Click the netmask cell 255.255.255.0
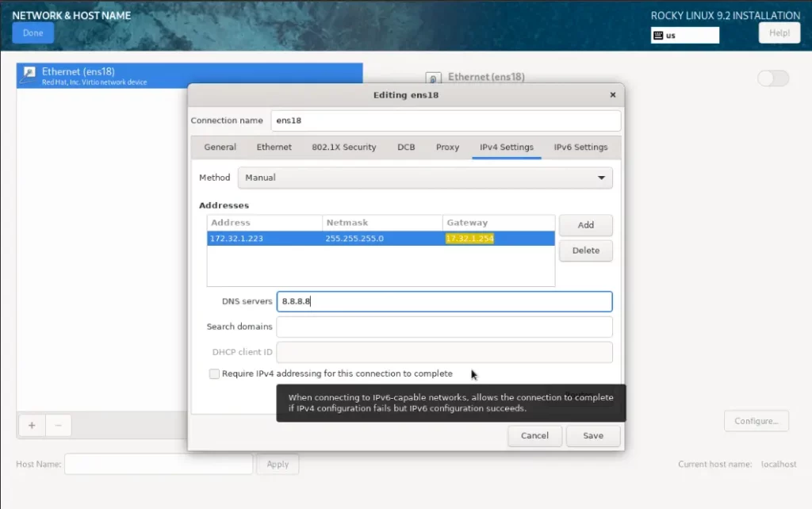This screenshot has width=812, height=509. [382, 238]
